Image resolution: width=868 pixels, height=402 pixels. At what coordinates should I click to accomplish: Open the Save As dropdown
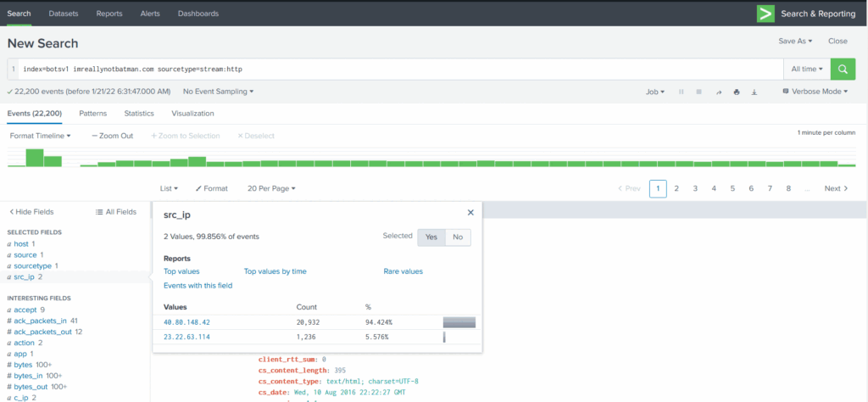click(x=795, y=41)
